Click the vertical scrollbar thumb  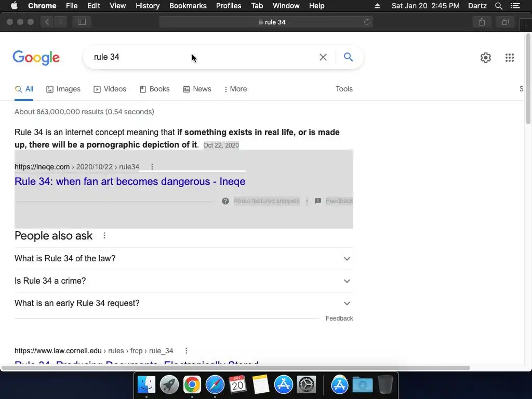point(528,79)
